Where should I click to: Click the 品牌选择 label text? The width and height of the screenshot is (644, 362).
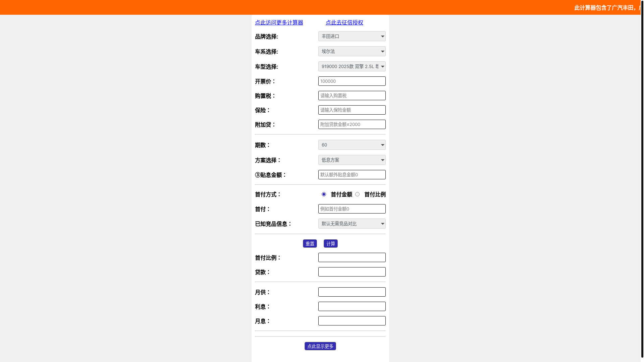[x=266, y=37]
